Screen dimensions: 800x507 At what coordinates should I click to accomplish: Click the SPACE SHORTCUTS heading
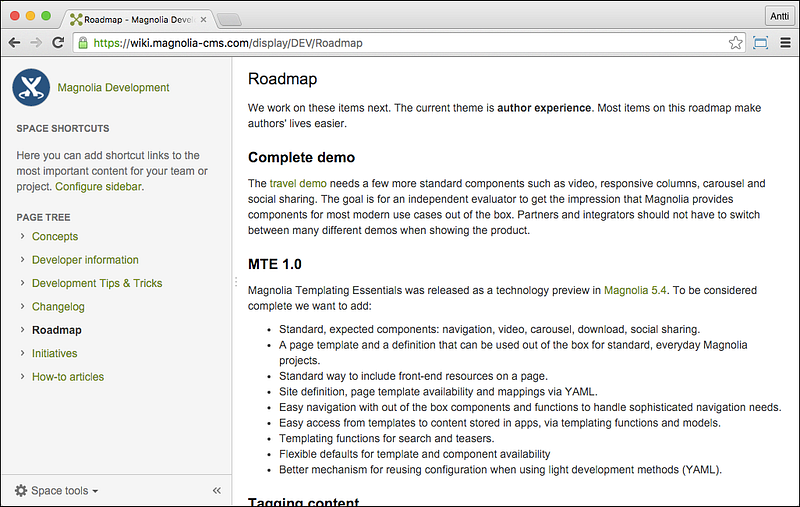63,129
